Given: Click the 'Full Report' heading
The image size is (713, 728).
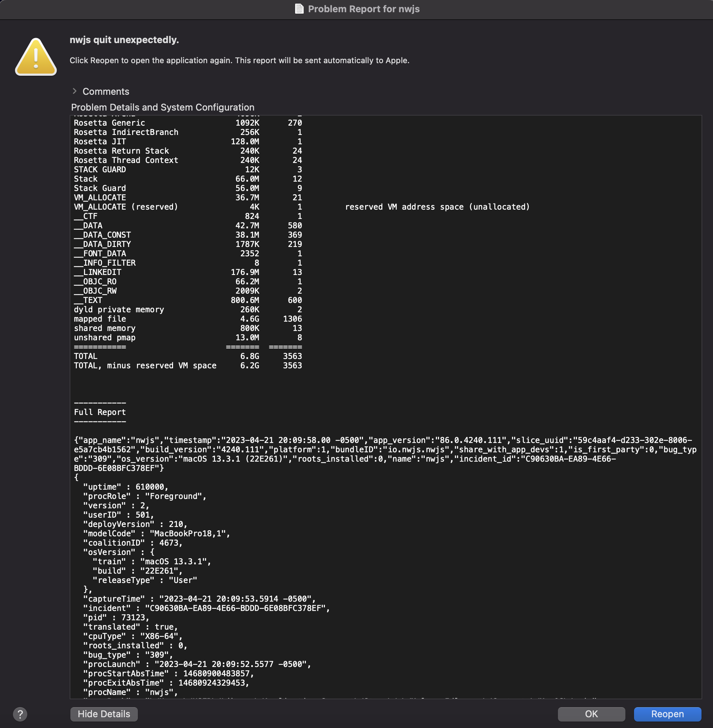Looking at the screenshot, I should (99, 412).
